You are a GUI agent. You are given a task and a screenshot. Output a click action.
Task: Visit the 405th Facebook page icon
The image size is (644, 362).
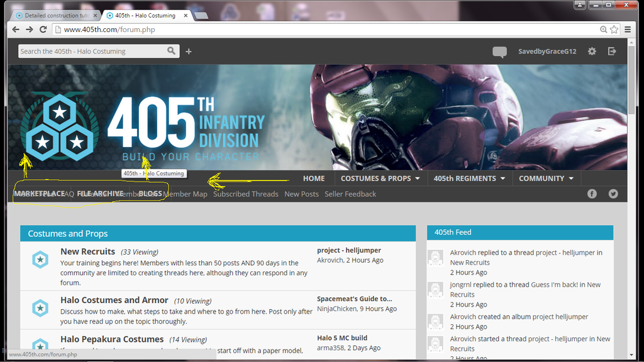(x=592, y=194)
